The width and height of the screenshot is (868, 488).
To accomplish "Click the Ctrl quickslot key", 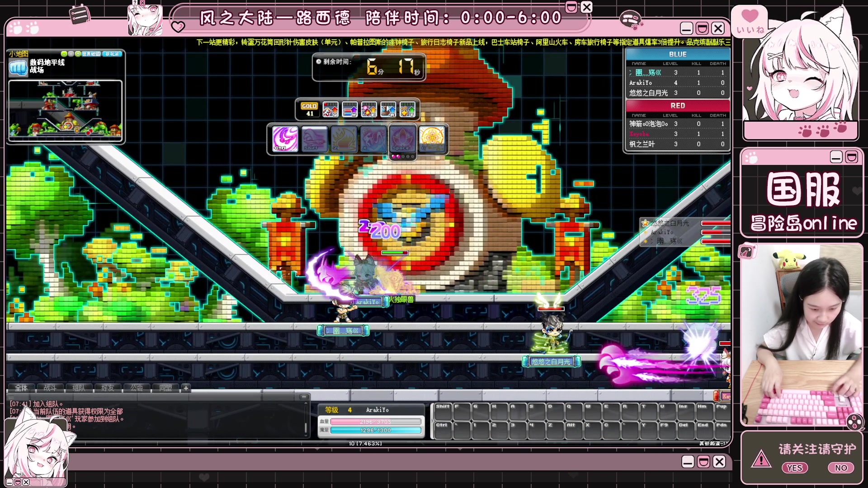I will click(x=443, y=430).
